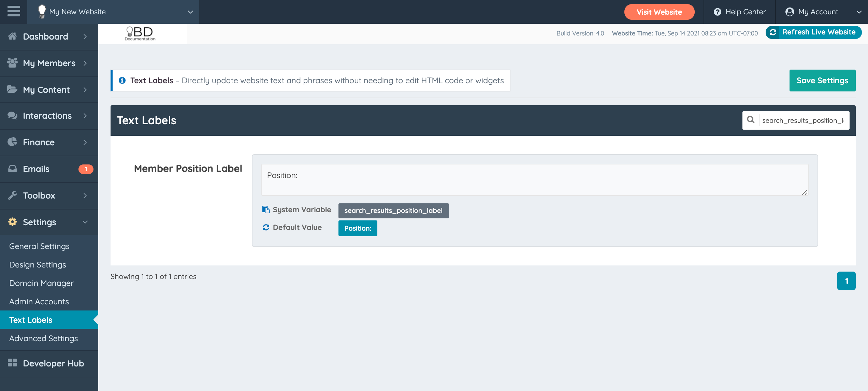Click the Save Settings button

click(x=822, y=81)
